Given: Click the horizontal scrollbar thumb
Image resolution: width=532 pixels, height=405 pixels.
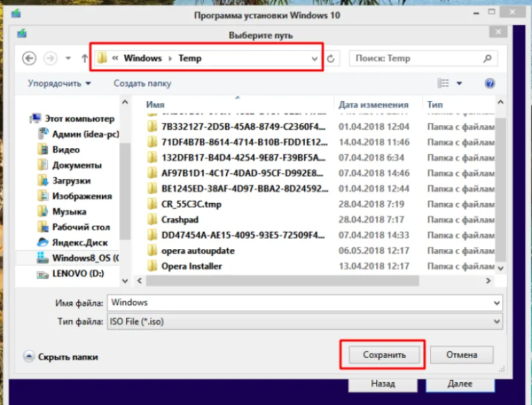Looking at the screenshot, I should click(283, 281).
